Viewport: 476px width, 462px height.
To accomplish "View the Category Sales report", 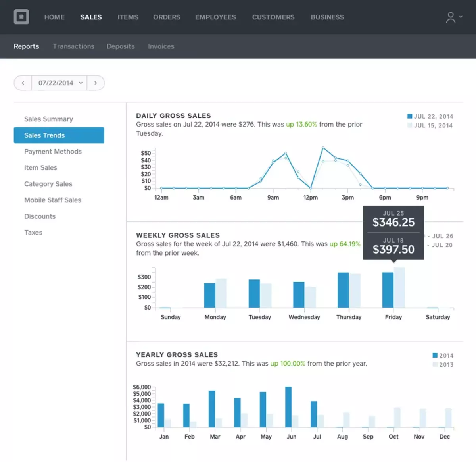I will [48, 184].
